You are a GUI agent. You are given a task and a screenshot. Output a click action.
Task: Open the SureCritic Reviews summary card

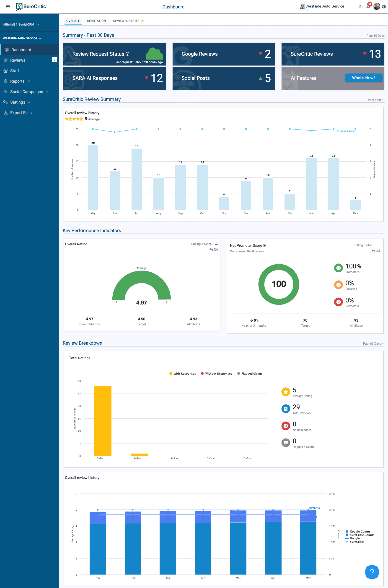click(333, 54)
